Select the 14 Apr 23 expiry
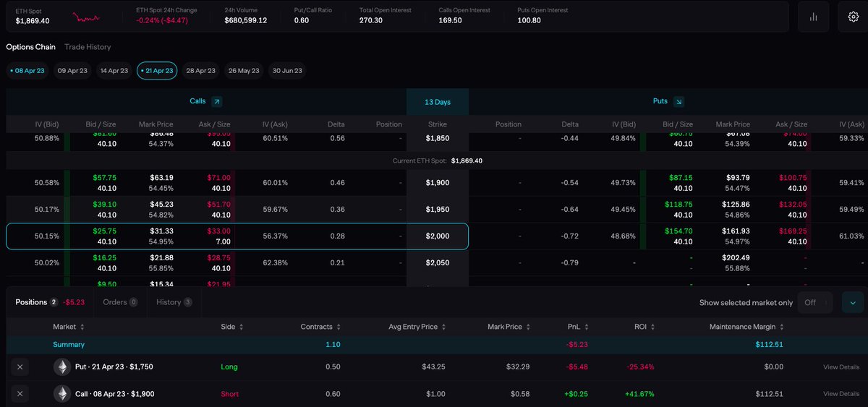Image resolution: width=868 pixels, height=407 pixels. [114, 71]
